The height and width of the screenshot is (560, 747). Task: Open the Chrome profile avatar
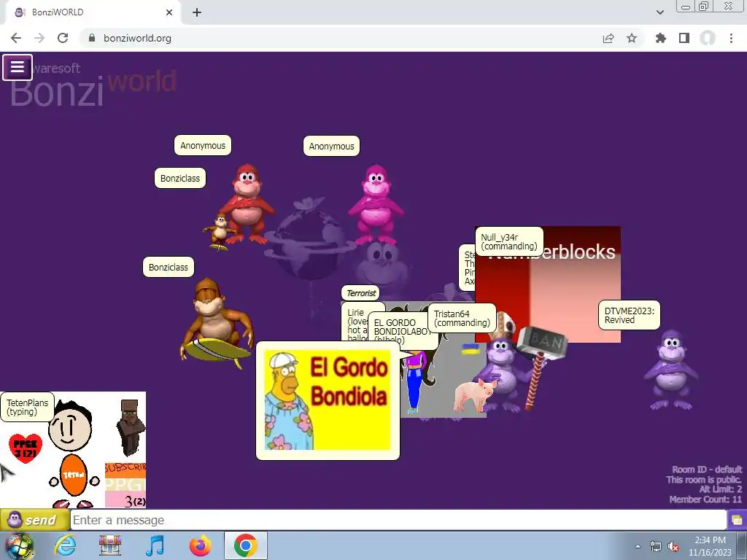(x=708, y=38)
